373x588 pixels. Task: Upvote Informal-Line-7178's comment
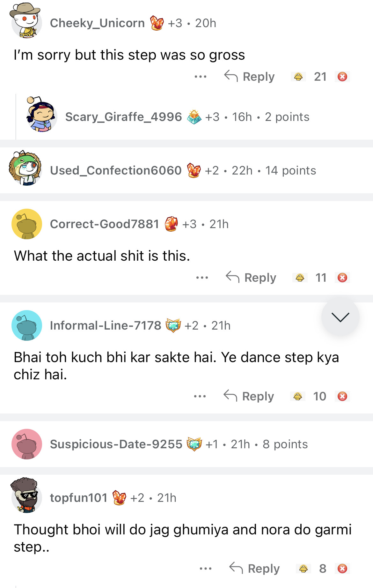[x=298, y=396]
